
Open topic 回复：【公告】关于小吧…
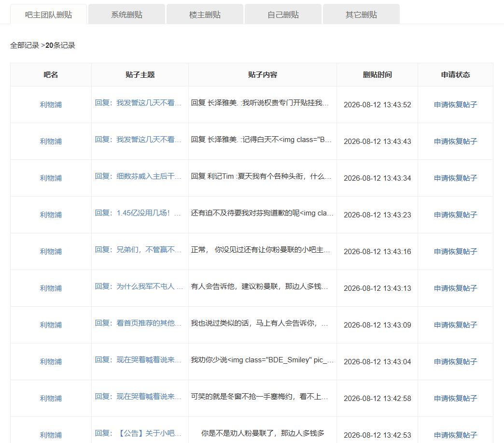click(138, 433)
